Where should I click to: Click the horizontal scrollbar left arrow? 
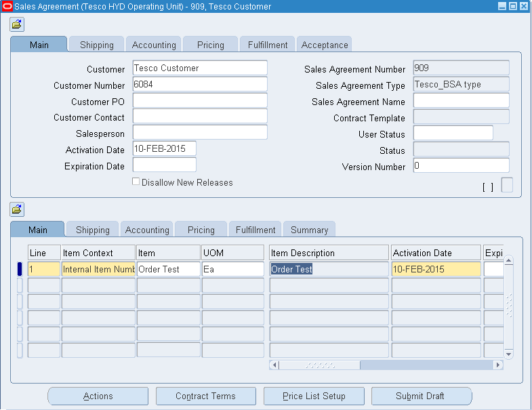tap(274, 365)
